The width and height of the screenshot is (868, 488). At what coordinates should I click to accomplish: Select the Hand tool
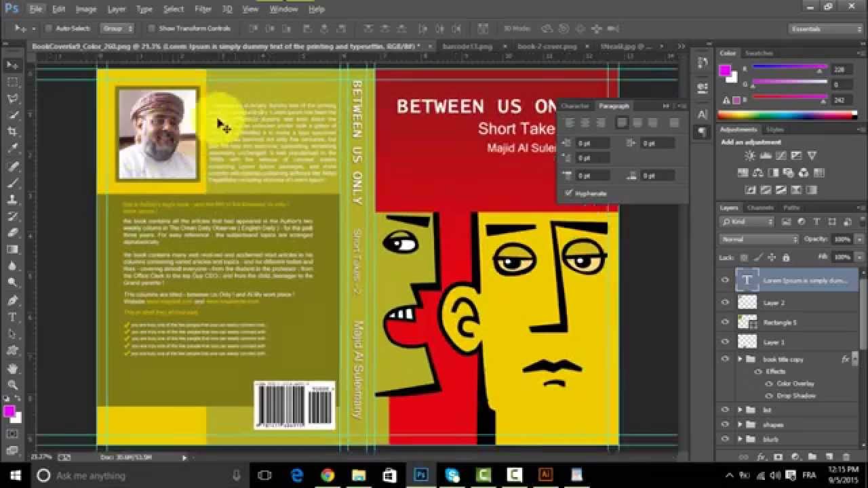pyautogui.click(x=12, y=369)
